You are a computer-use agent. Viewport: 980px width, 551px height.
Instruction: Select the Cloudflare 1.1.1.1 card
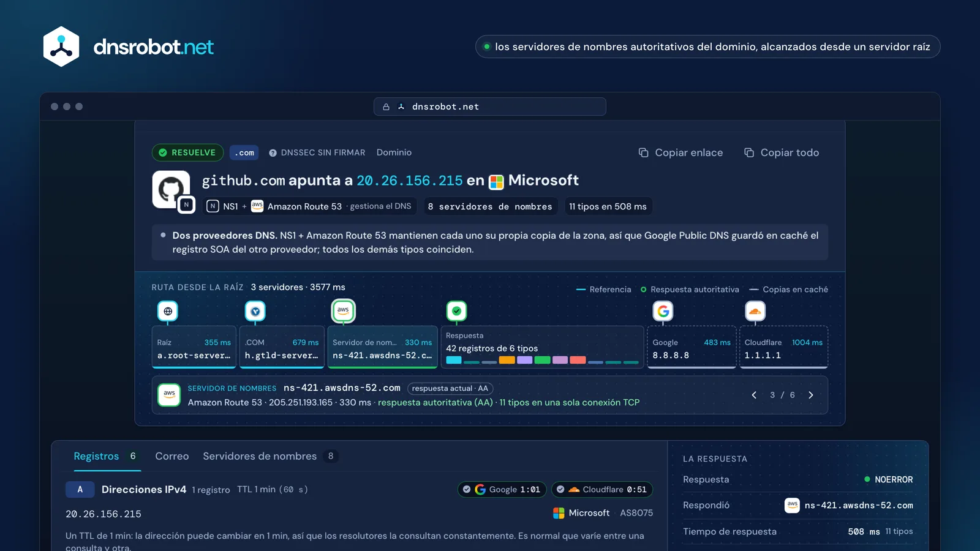click(x=784, y=347)
